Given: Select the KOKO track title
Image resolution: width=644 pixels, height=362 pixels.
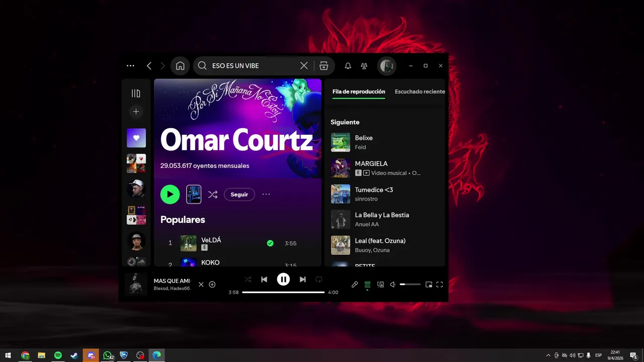Looking at the screenshot, I should click(210, 262).
